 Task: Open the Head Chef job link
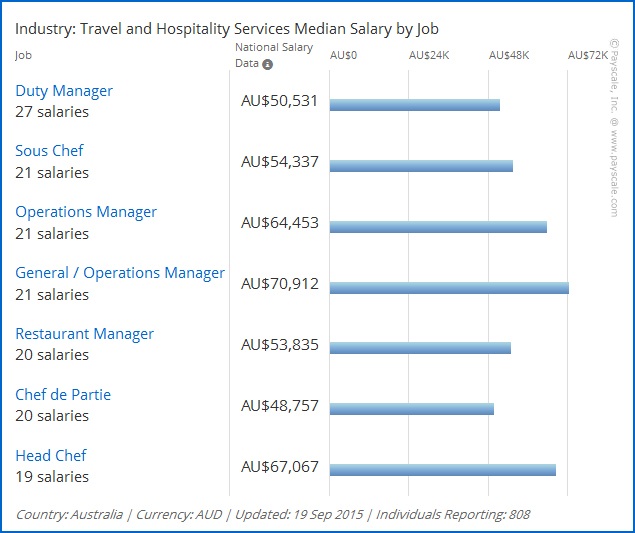[x=52, y=456]
